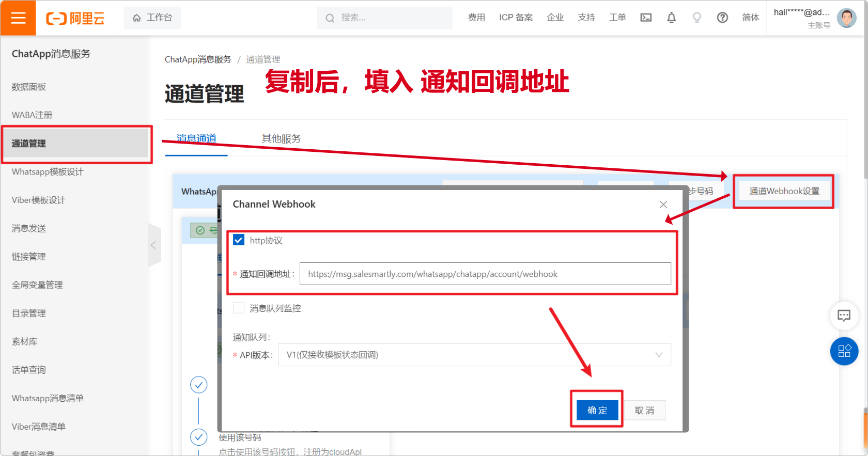Uncheck the http协议 checkbox
The image size is (868, 456).
point(239,240)
